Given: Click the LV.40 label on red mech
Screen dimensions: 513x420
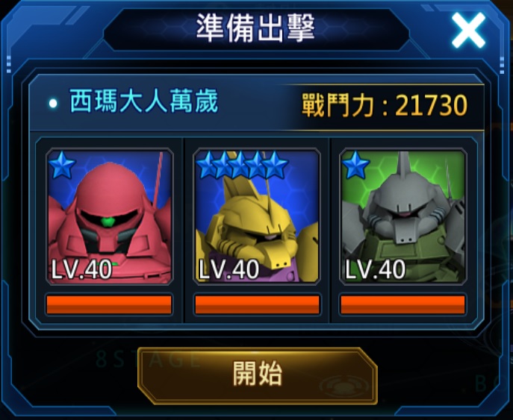Looking at the screenshot, I should [x=81, y=269].
